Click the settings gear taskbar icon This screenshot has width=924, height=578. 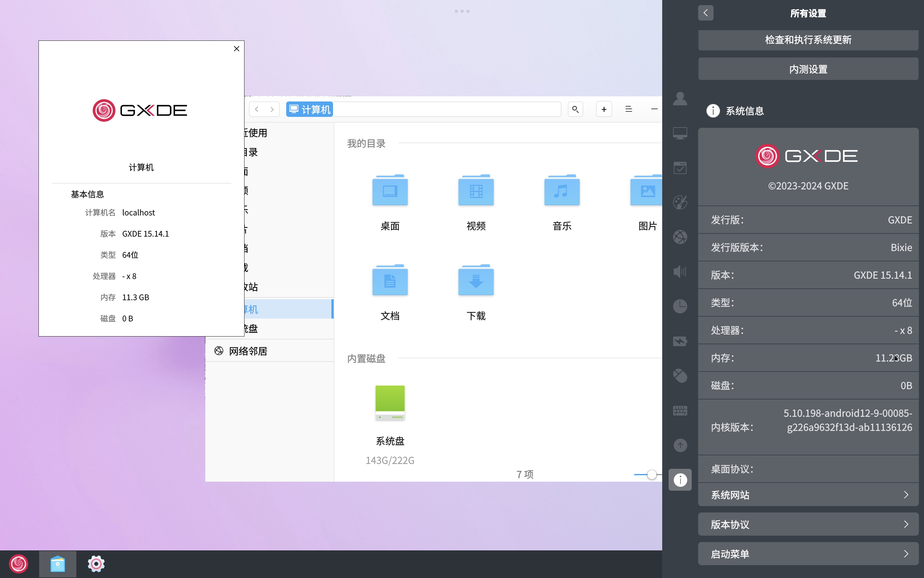[96, 564]
